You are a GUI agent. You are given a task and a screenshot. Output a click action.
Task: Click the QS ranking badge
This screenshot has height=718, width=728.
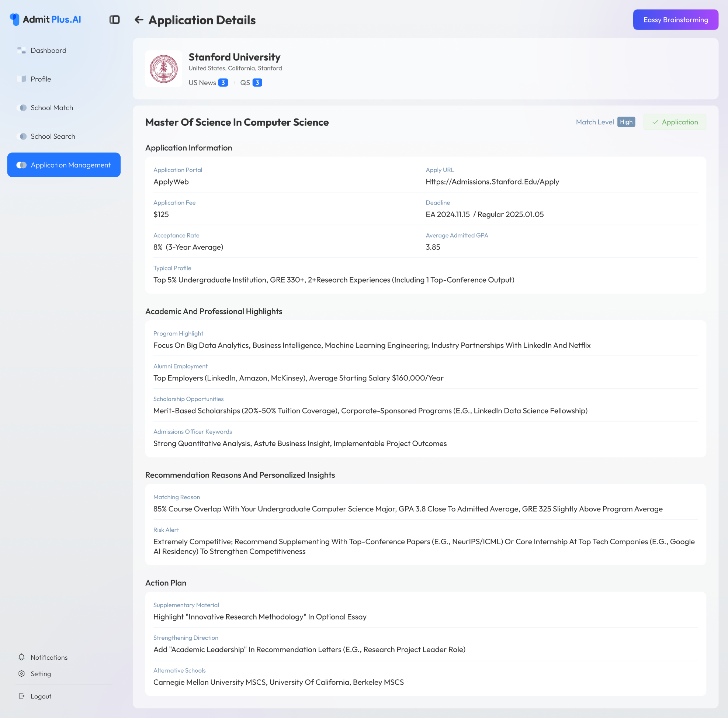(257, 83)
